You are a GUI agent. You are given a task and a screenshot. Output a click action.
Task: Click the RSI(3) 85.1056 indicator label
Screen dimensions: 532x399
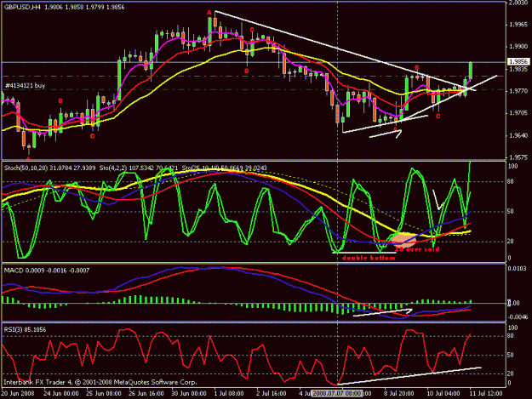point(25,329)
